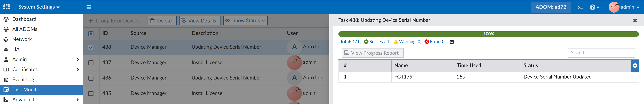Viewport: 644px width, 104px height.
Task: Focus the Search input field
Action: [601, 53]
